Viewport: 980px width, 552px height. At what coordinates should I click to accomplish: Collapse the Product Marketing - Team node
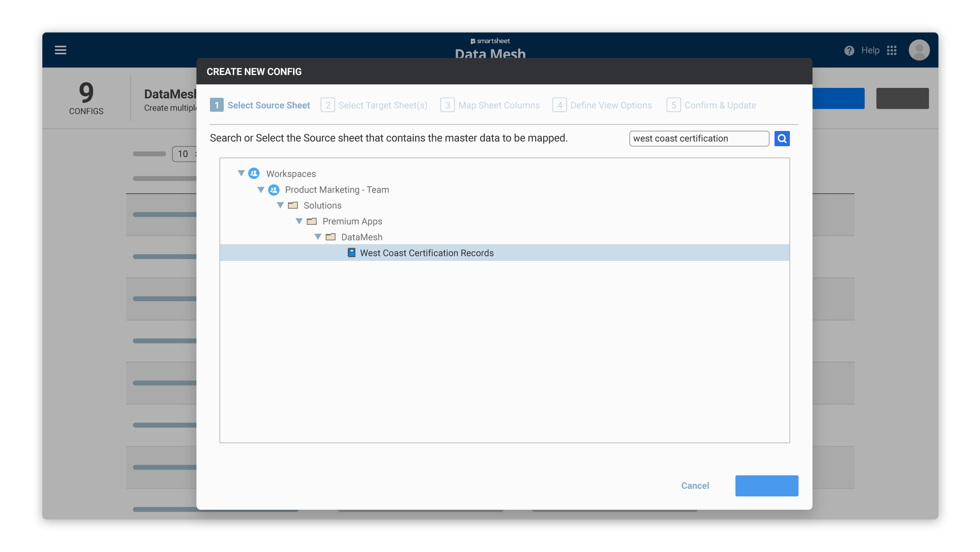261,190
